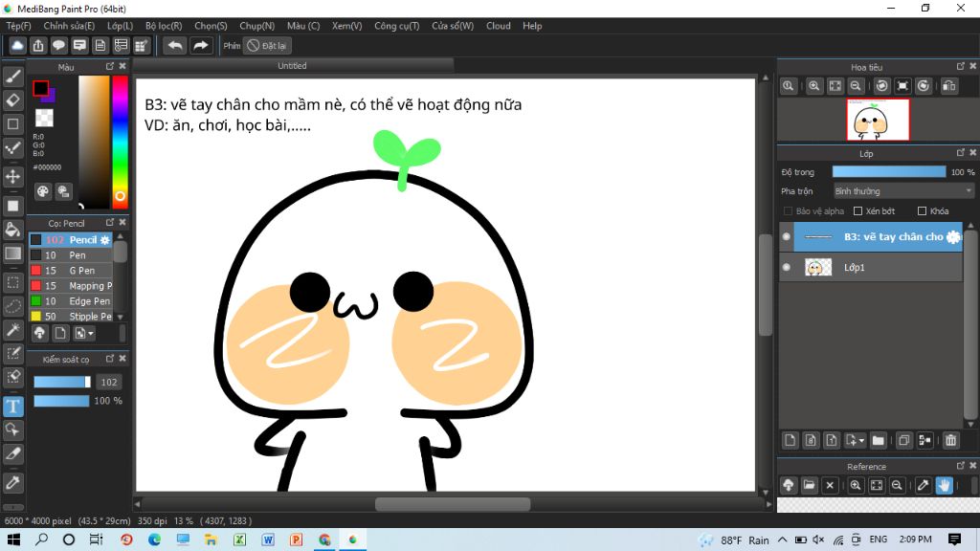Flip the view in Hoa tiêu panel
Screen dimensions: 980x551
click(x=948, y=86)
